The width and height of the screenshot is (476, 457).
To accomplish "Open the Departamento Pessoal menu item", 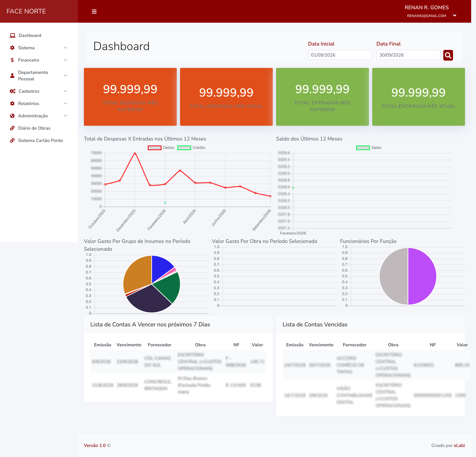I will [39, 76].
